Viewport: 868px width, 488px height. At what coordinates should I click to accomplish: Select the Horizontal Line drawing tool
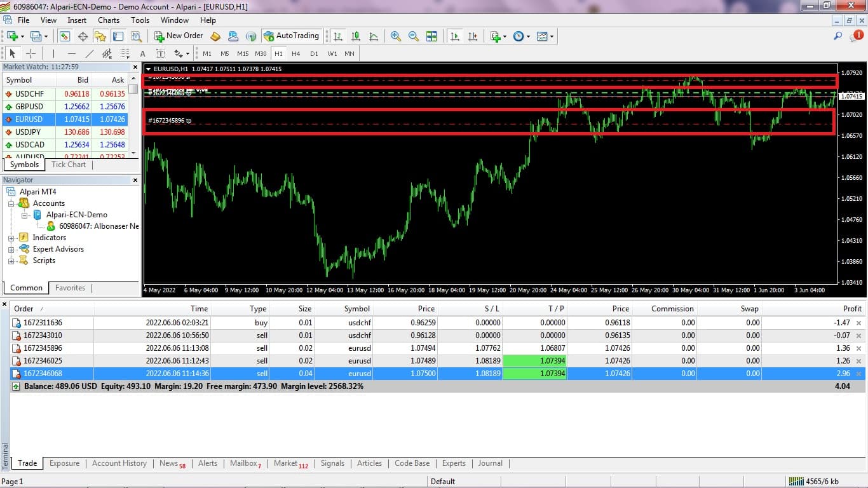[x=71, y=54]
